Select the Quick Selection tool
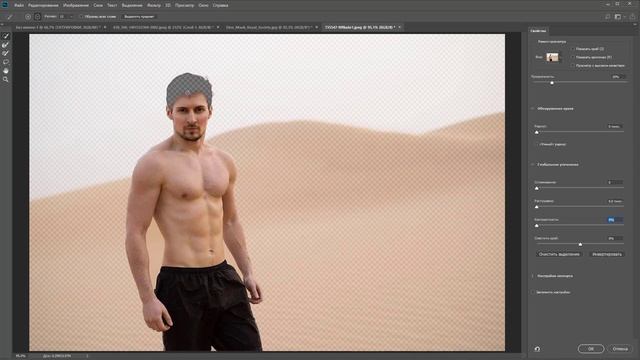 [x=6, y=36]
